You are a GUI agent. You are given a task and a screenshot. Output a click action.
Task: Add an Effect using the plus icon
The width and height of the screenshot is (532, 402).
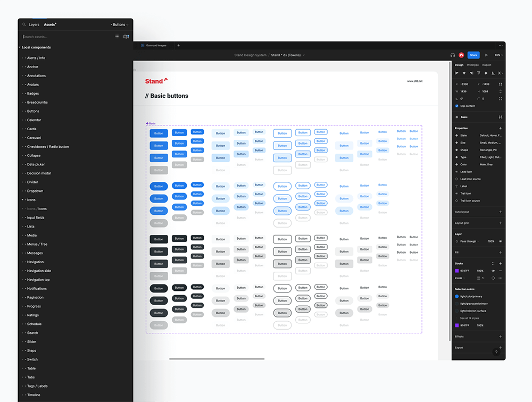point(500,336)
